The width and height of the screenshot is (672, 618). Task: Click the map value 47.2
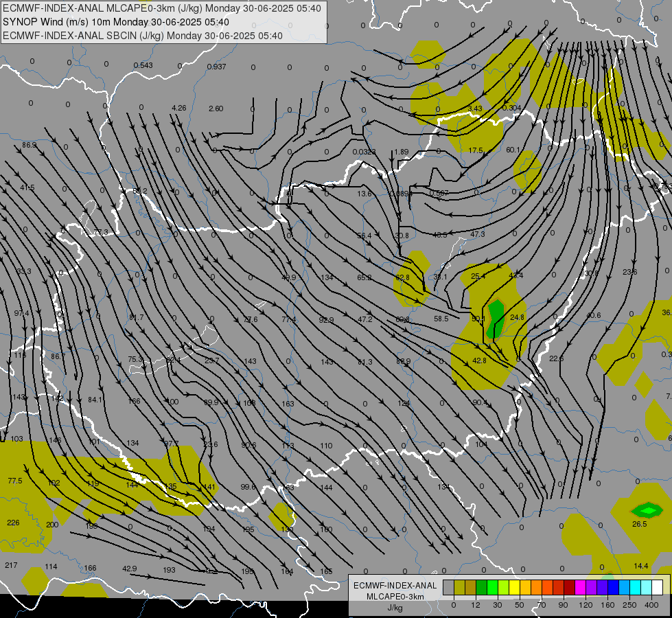(x=364, y=319)
